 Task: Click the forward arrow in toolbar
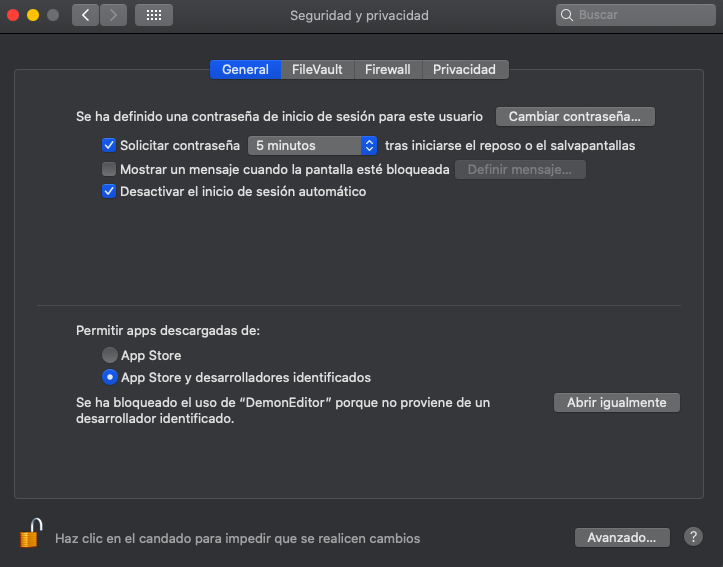113,15
